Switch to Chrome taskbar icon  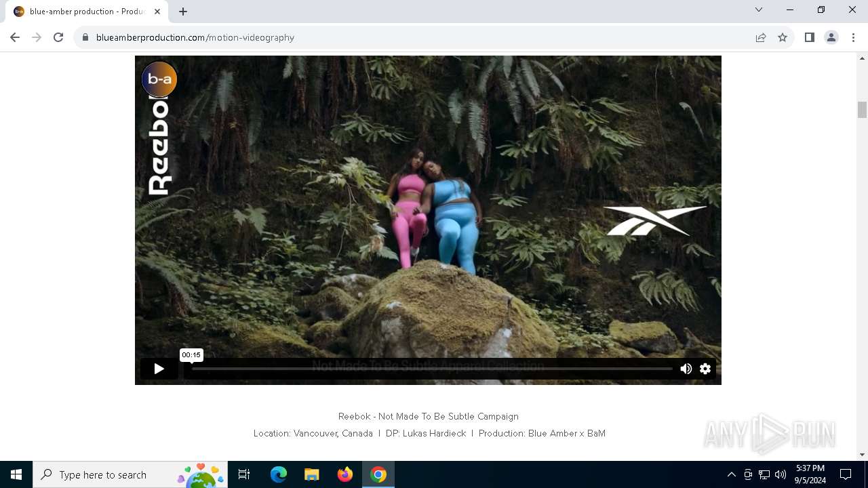click(378, 474)
